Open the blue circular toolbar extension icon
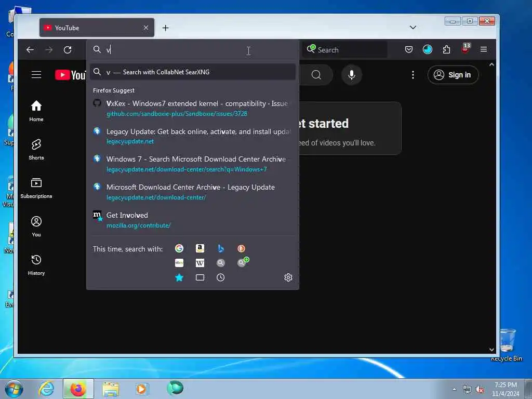The height and width of the screenshot is (399, 532). pos(428,49)
